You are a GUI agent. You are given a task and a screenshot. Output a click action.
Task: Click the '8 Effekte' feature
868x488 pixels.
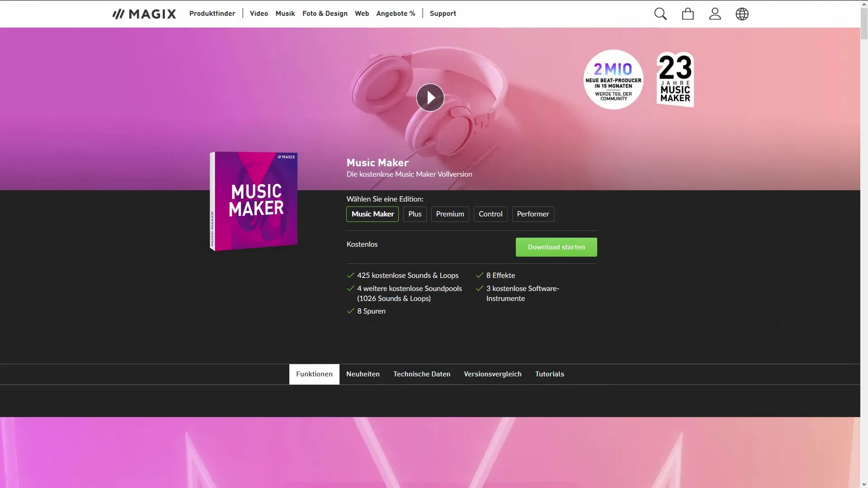(500, 276)
